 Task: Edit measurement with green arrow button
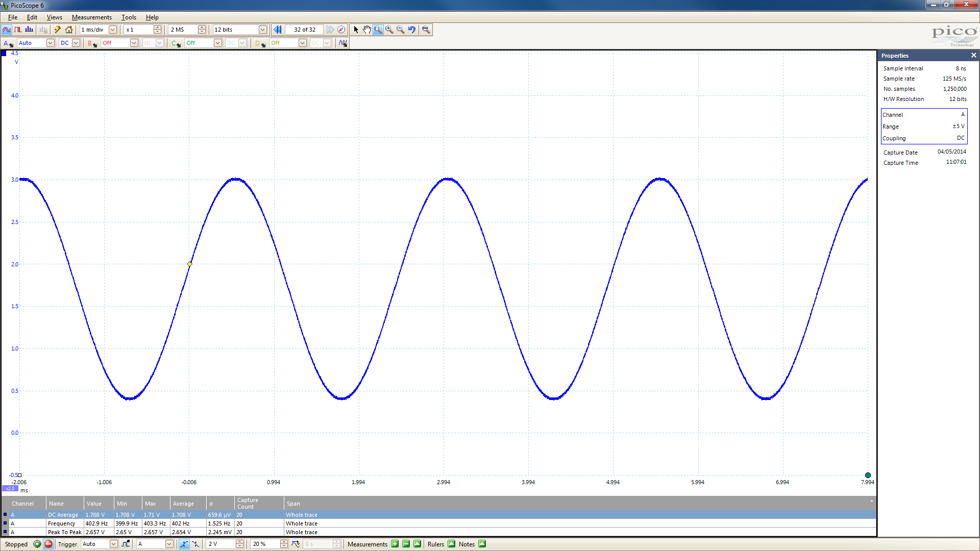(x=418, y=544)
